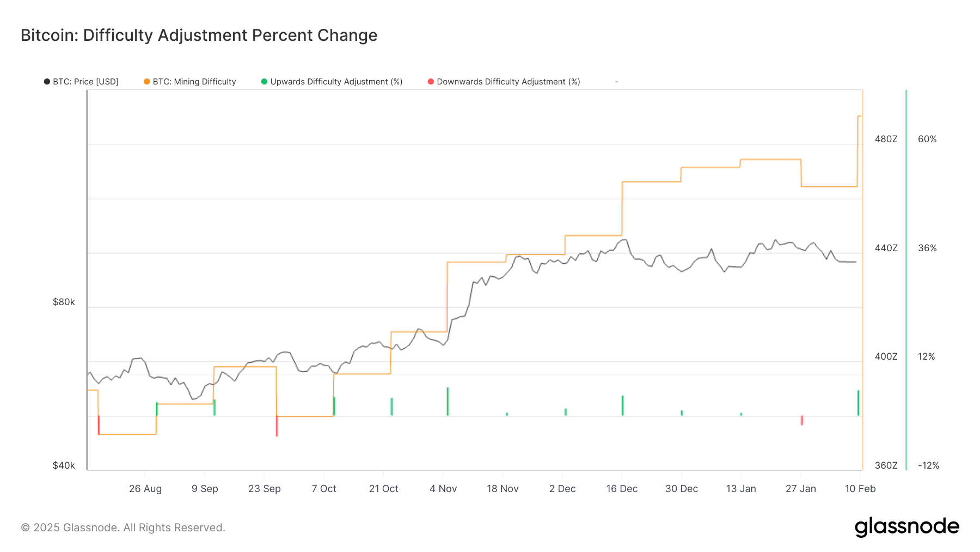Click the Glassnode copyright notice
This screenshot has height=552, width=980.
[x=123, y=527]
